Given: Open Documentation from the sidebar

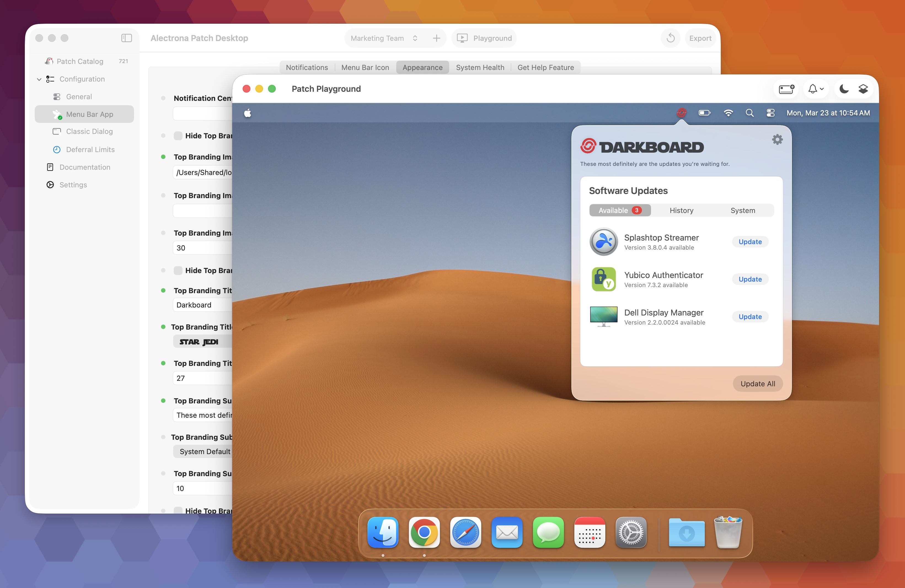Looking at the screenshot, I should 84,167.
